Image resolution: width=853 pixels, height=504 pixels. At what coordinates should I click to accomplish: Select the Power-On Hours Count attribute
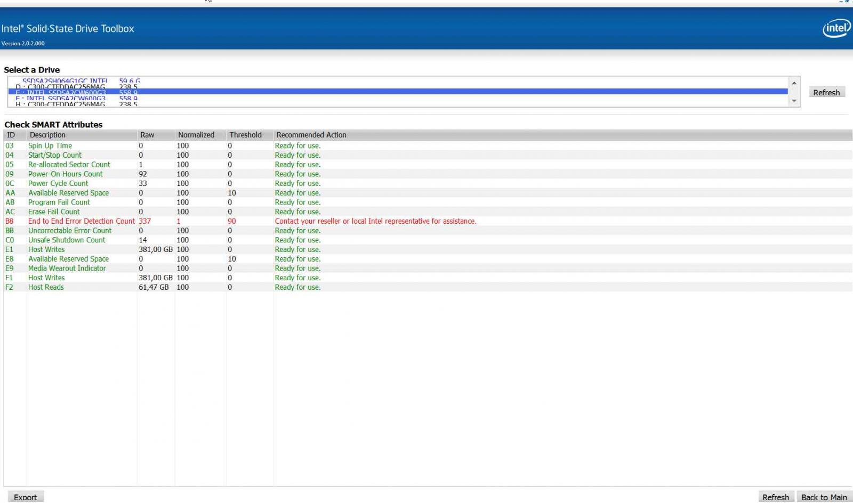coord(66,174)
